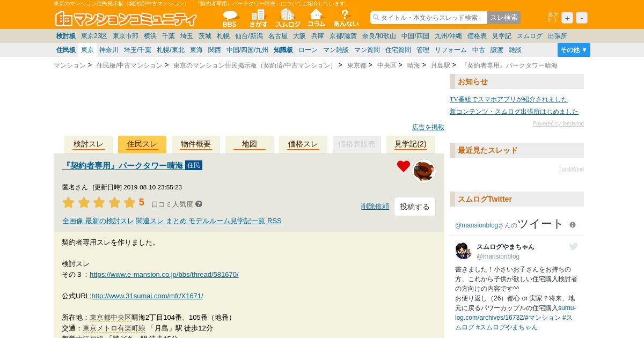Open the コラム house icon
The image size is (644, 338).
[x=316, y=18]
